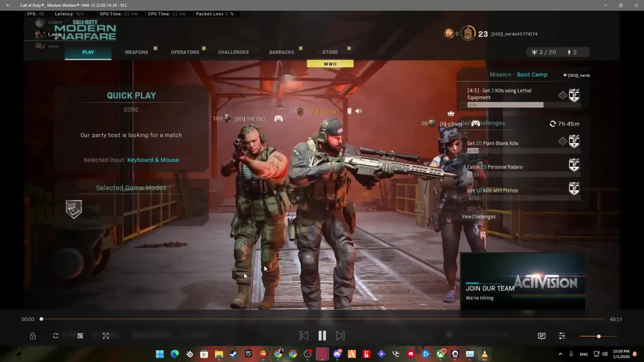
Task: Open File Explorer from the taskbar
Action: coord(219,354)
